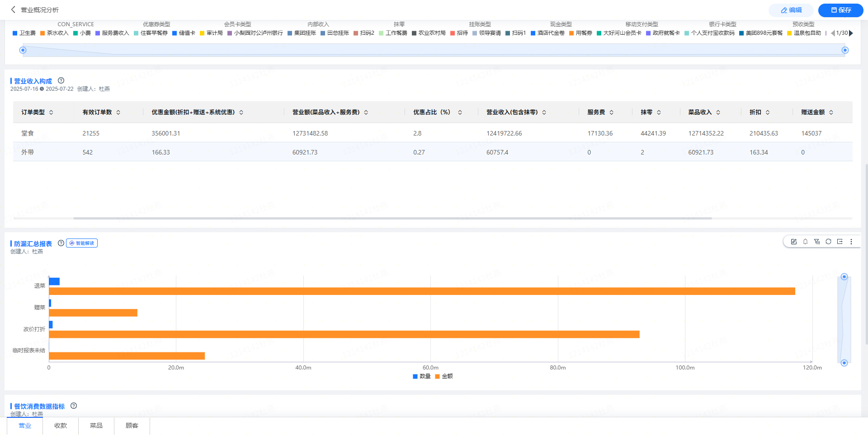Toggle 酒店代金卷 legend series
The height and width of the screenshot is (435, 868).
pos(547,33)
